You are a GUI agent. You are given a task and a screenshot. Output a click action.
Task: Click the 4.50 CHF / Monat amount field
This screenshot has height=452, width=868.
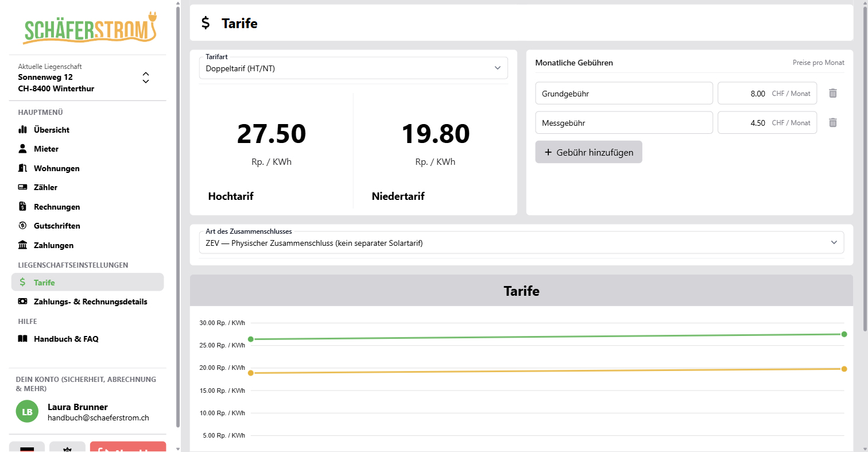click(768, 122)
